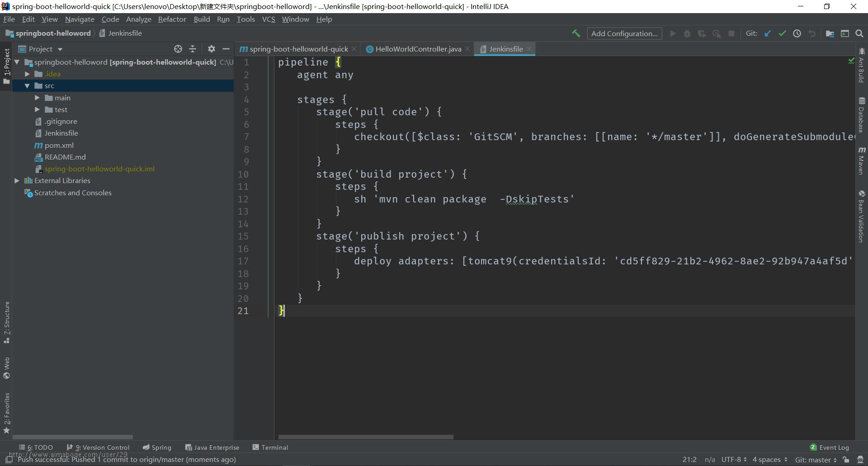Open the Event Log
Viewport: 868px width, 466px height.
pos(829,447)
